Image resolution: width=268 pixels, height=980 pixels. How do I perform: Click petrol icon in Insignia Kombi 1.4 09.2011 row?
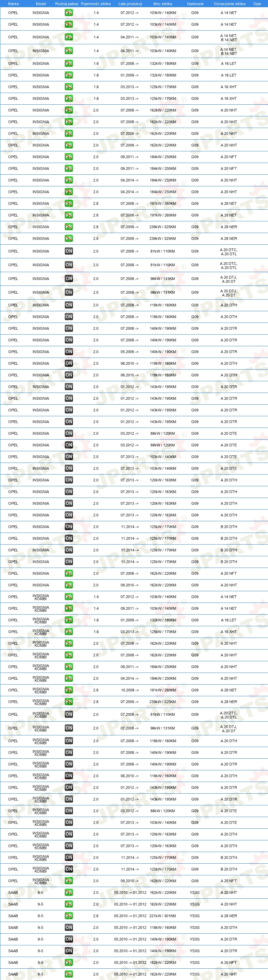coord(69,608)
